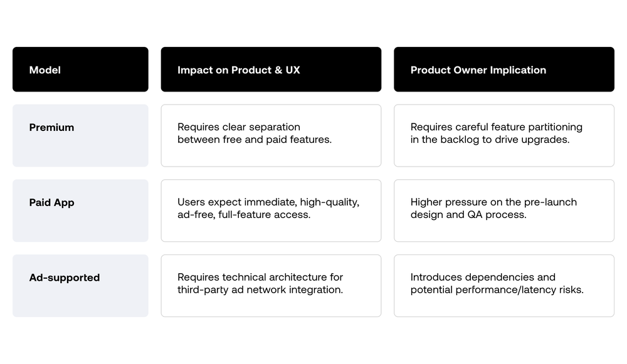The width and height of the screenshot is (627, 364).
Task: Click the "Paid App" row label cell
Action: [80, 211]
